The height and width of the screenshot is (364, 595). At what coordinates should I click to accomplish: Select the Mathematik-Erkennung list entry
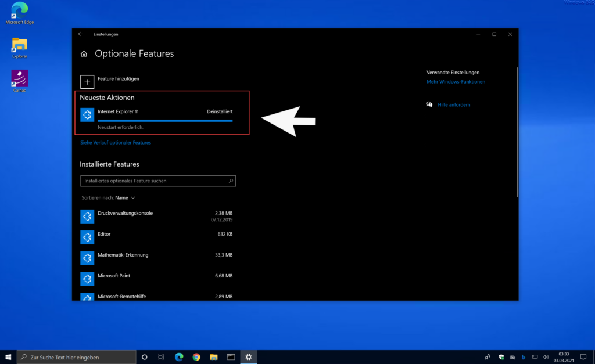click(157, 258)
